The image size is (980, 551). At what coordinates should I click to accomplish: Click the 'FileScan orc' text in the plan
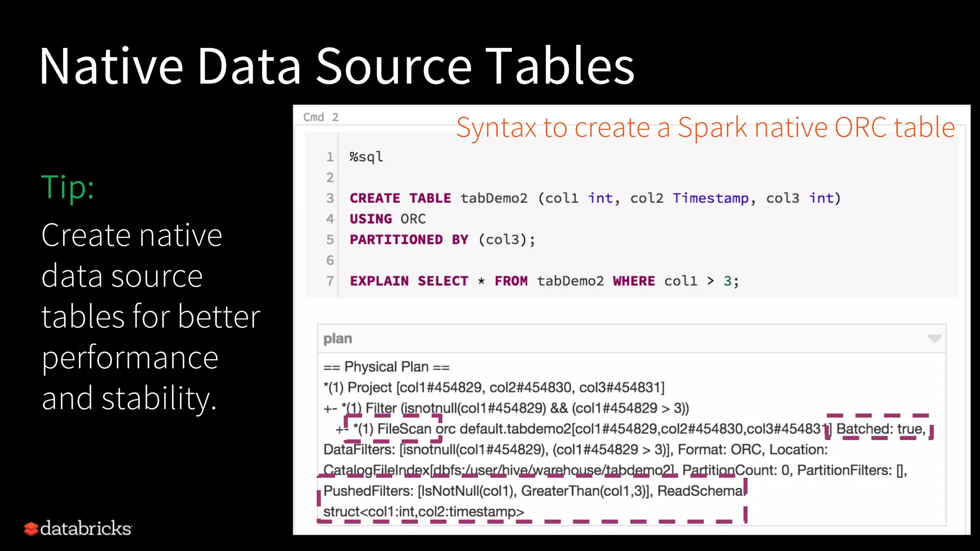coord(416,429)
